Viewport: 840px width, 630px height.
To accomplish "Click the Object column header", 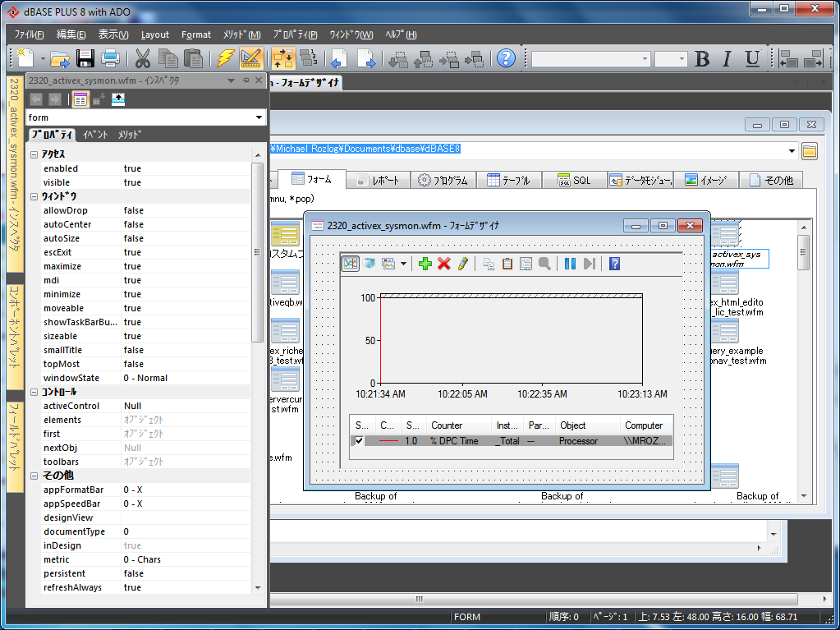I will pyautogui.click(x=588, y=425).
